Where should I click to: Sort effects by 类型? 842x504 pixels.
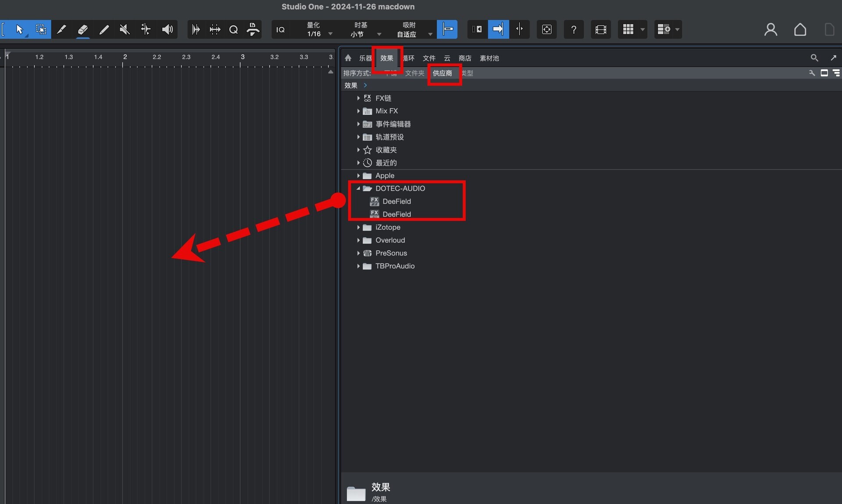tap(467, 73)
